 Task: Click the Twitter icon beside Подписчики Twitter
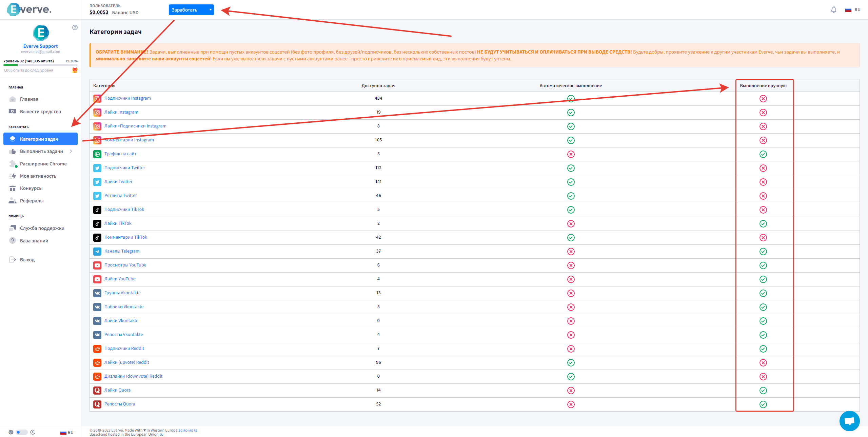97,168
